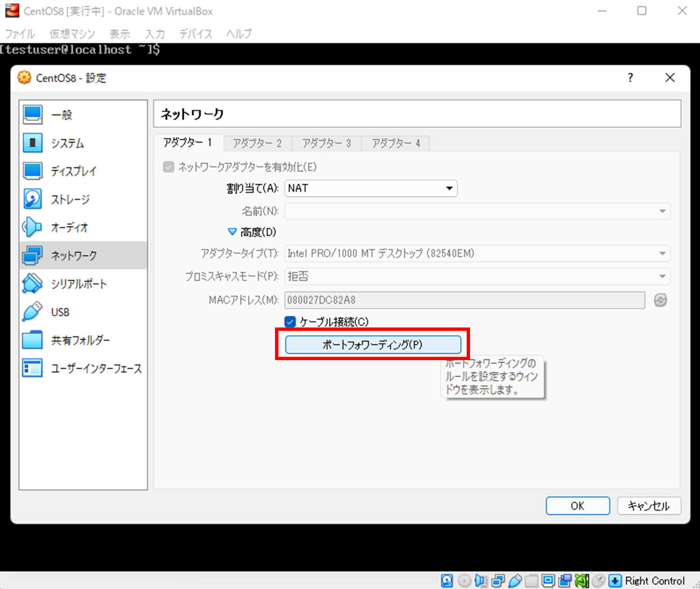
Task: Collapse the 高度 advanced section
Action: tap(232, 232)
